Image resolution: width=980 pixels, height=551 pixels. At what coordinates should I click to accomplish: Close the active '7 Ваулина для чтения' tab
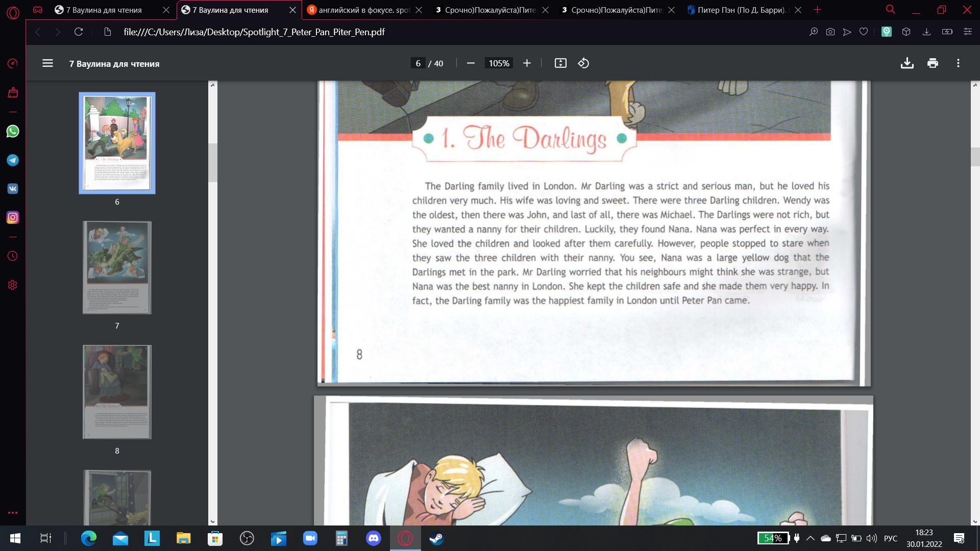coord(292,10)
